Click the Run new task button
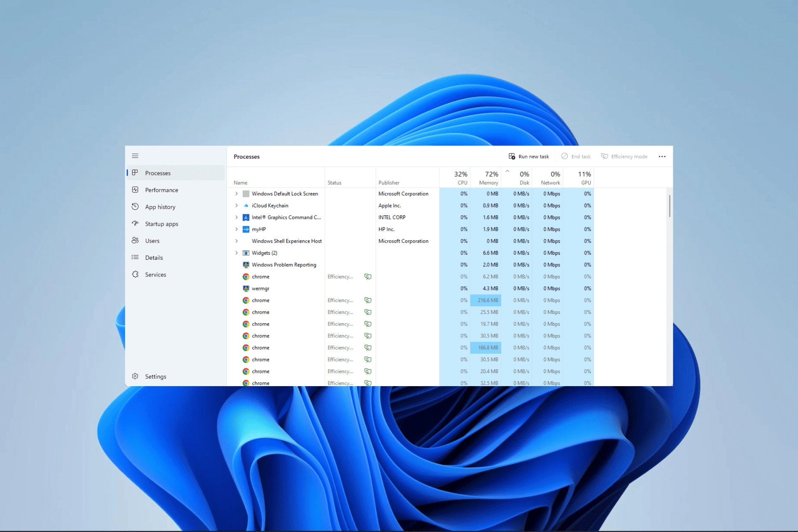798x532 pixels. point(529,157)
